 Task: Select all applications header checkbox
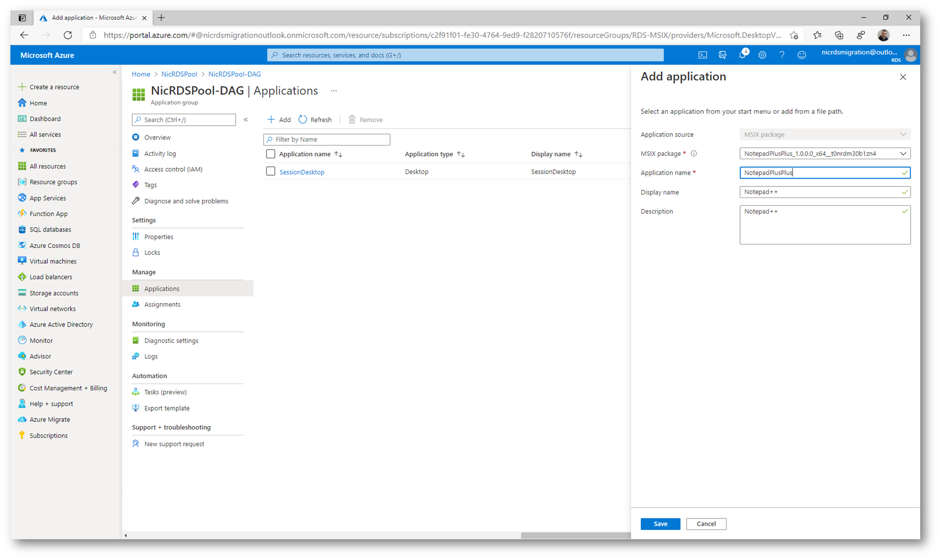271,154
